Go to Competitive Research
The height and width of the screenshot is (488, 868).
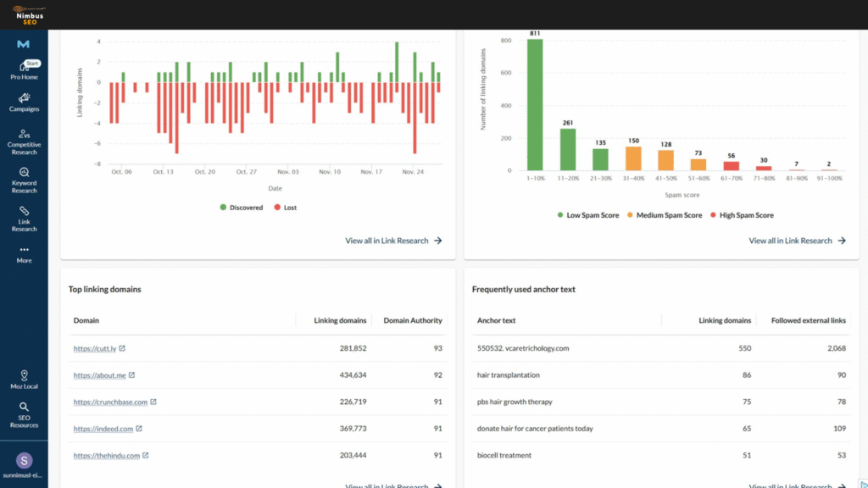(24, 141)
